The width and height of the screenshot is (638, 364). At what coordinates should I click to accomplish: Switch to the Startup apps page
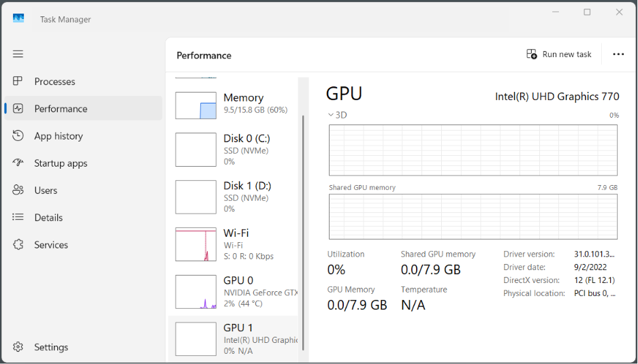[x=84, y=163]
